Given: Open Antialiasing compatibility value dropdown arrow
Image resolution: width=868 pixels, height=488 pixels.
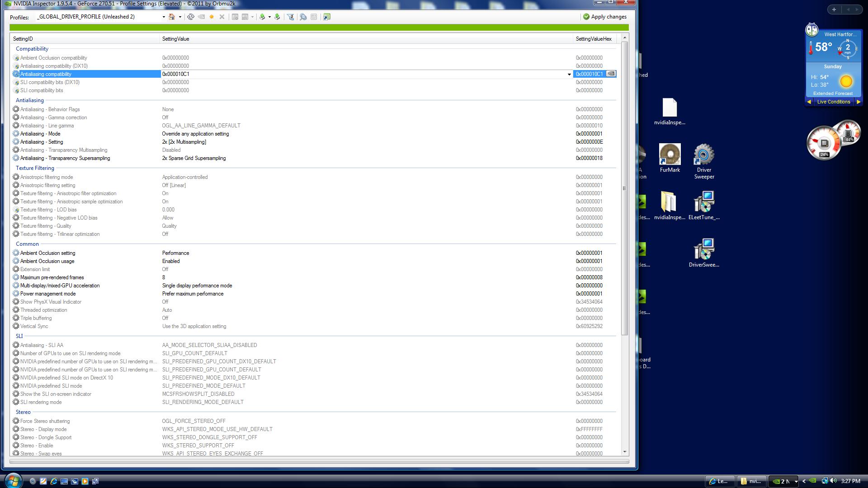Looking at the screenshot, I should 569,74.
